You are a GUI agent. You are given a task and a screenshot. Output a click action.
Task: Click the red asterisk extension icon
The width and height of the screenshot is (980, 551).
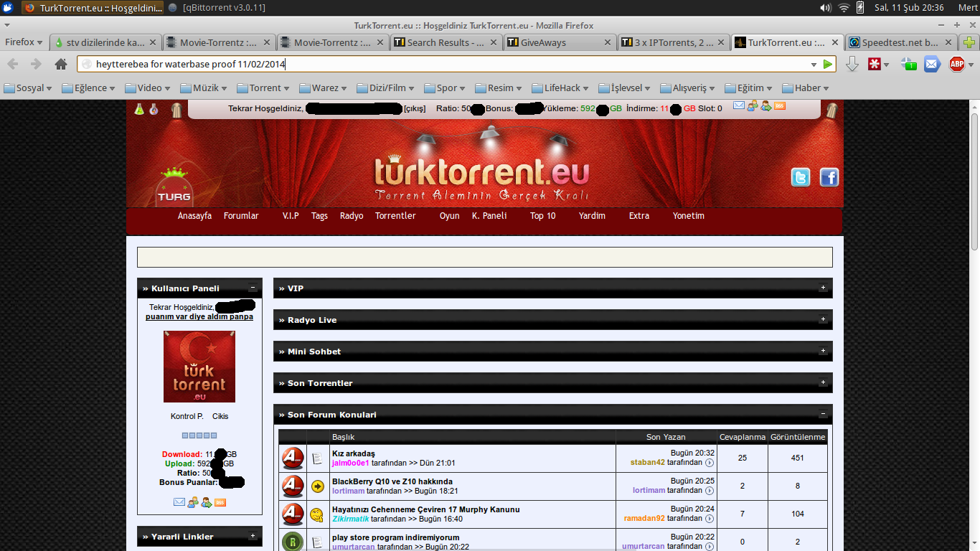(x=875, y=65)
